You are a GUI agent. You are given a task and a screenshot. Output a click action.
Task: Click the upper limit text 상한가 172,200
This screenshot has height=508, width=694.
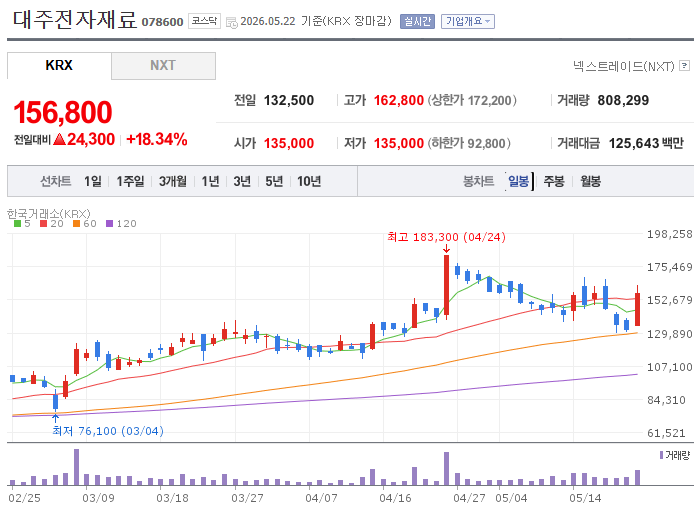[472, 100]
